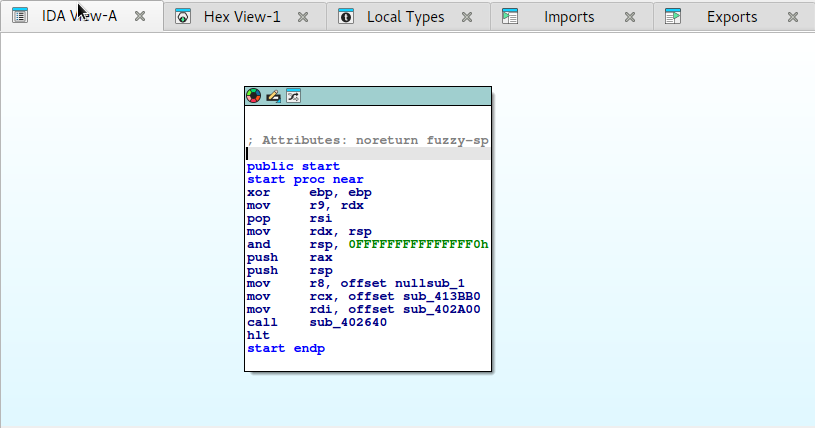The width and height of the screenshot is (815, 428).
Task: Click the 'mov r9, rdx' instruction
Action: click(x=305, y=205)
